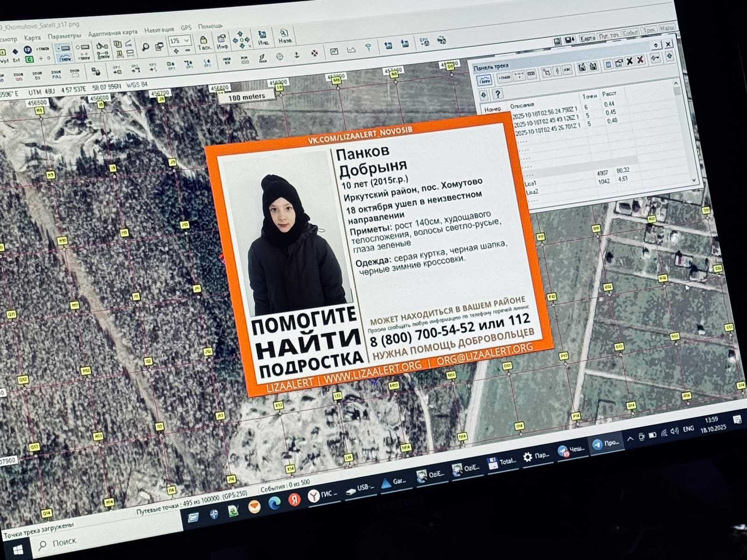Open Telegram from the taskbar

(606, 443)
